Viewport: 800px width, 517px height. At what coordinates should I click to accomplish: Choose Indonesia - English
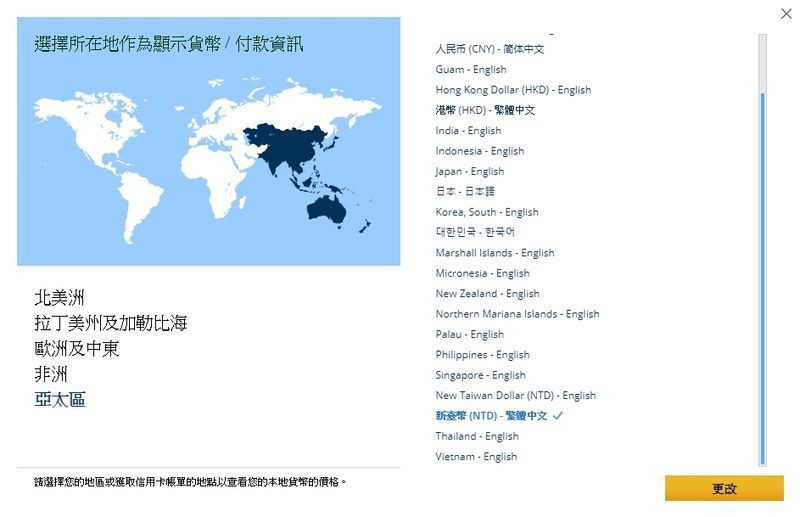click(480, 151)
